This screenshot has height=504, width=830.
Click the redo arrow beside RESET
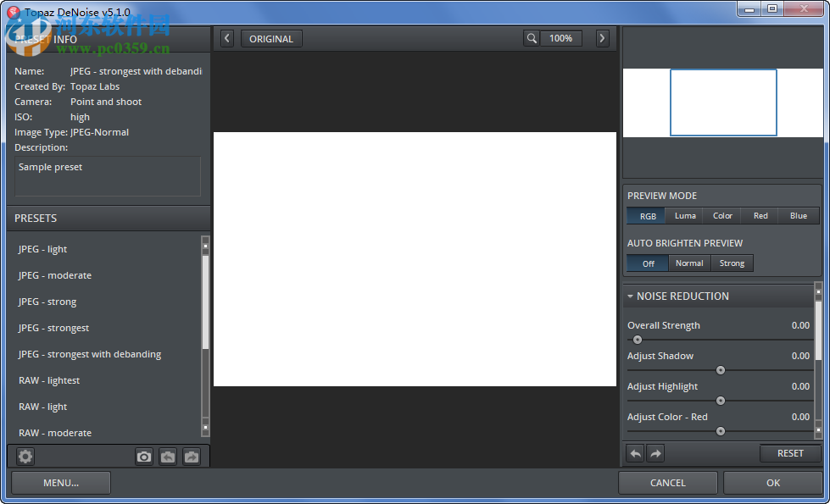coord(655,453)
